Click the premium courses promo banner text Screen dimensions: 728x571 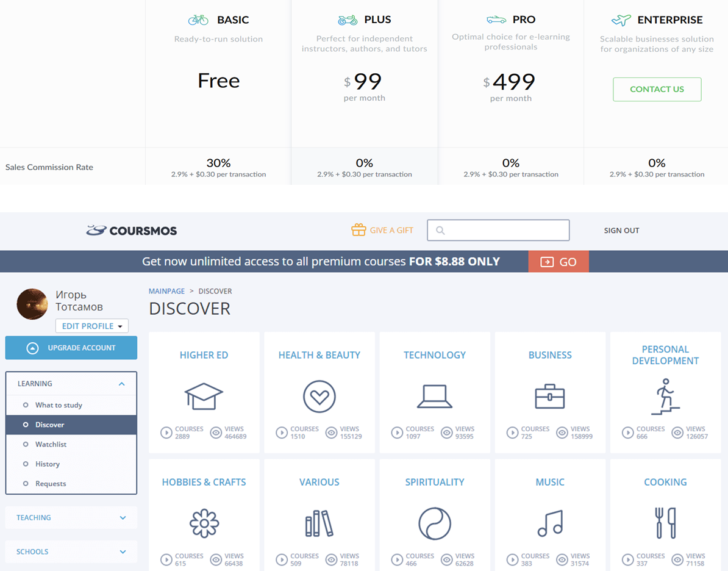pyautogui.click(x=321, y=262)
